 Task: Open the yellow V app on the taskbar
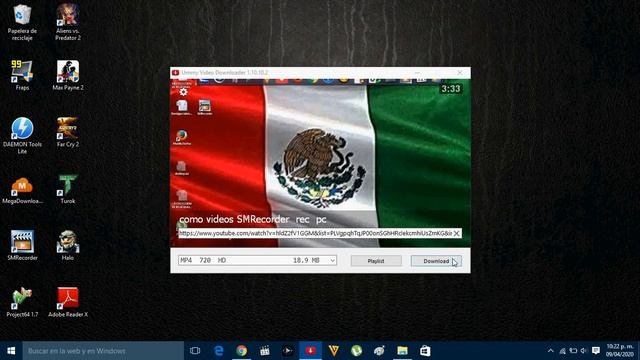coord(333,351)
